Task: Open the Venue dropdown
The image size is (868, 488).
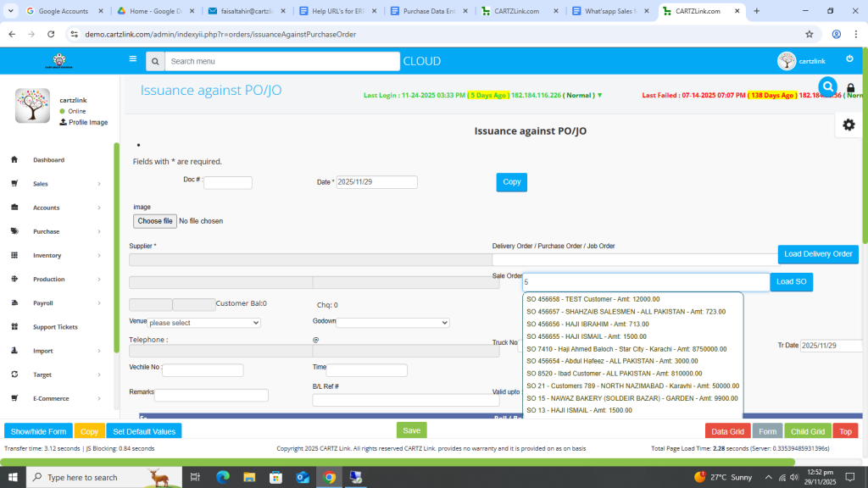Action: tap(203, 323)
